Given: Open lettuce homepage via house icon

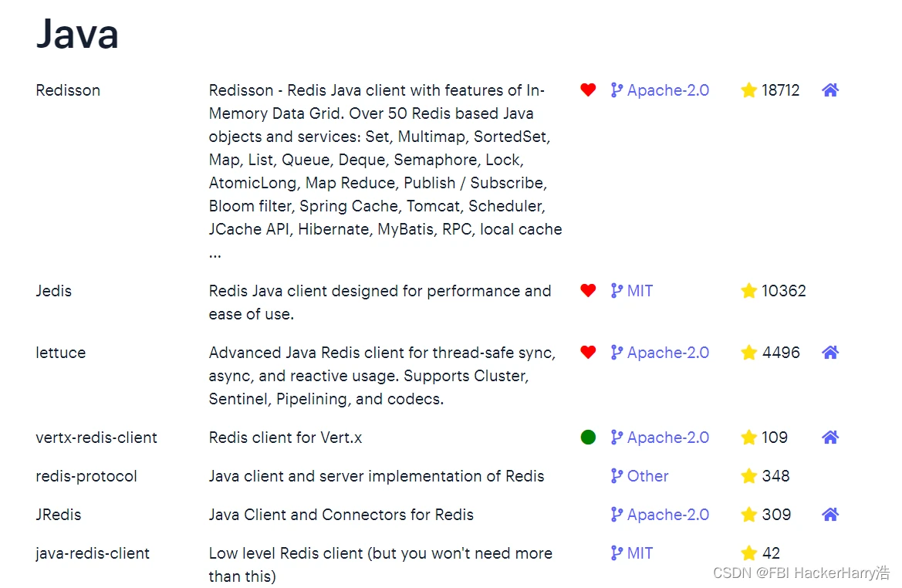Looking at the screenshot, I should point(830,353).
